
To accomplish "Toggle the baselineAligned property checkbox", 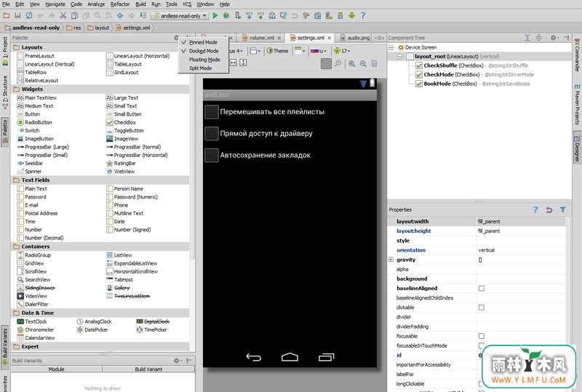I will click(x=482, y=289).
